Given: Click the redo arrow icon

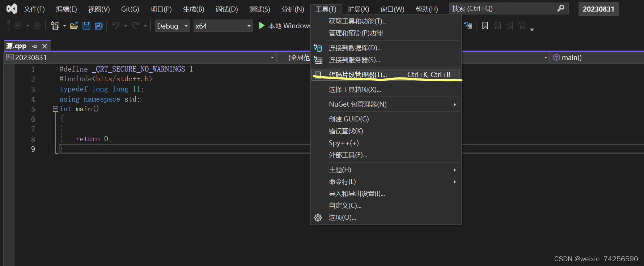Looking at the screenshot, I should (135, 26).
